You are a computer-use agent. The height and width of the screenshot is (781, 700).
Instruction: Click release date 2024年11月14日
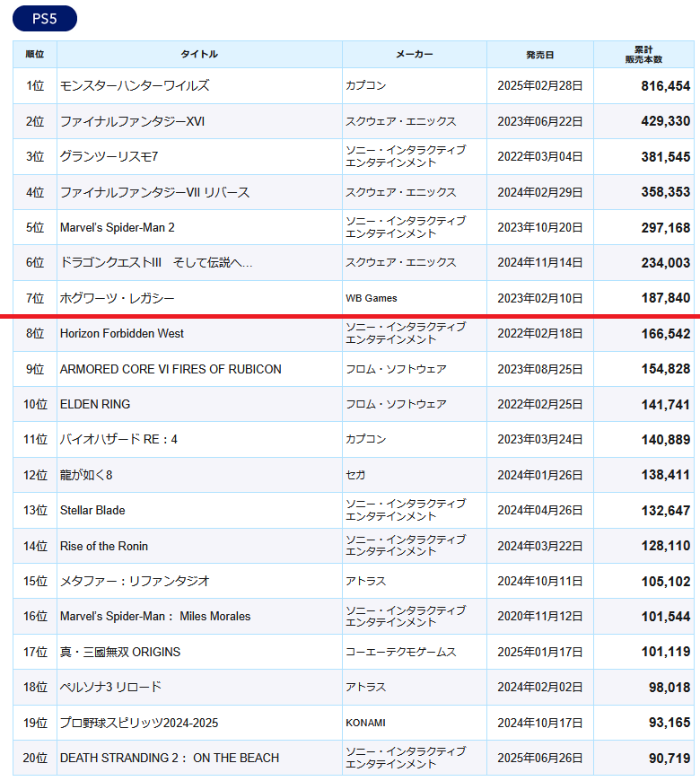pyautogui.click(x=539, y=262)
